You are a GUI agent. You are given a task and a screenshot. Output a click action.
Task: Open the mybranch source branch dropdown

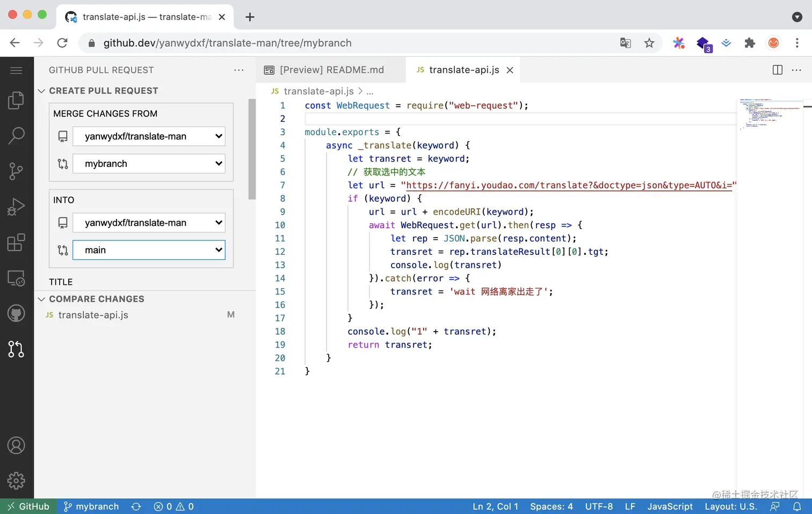(x=149, y=164)
